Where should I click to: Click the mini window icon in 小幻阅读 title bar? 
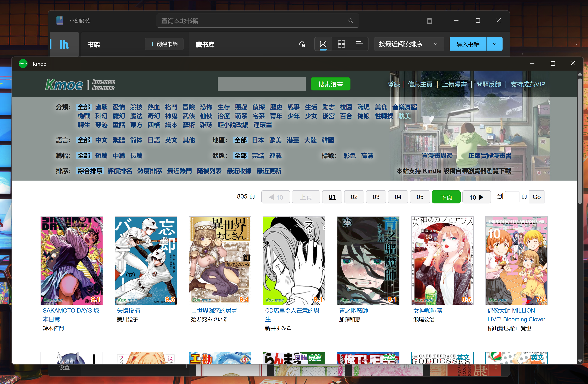(429, 20)
